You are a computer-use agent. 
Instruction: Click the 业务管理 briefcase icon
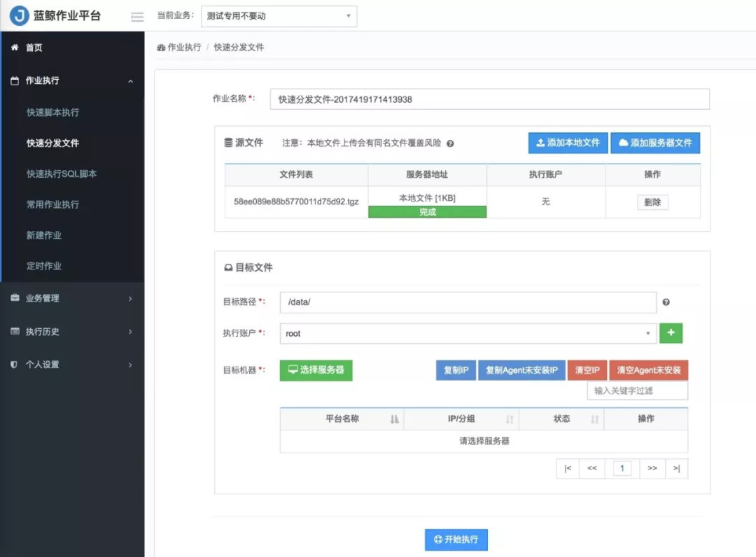(x=15, y=298)
